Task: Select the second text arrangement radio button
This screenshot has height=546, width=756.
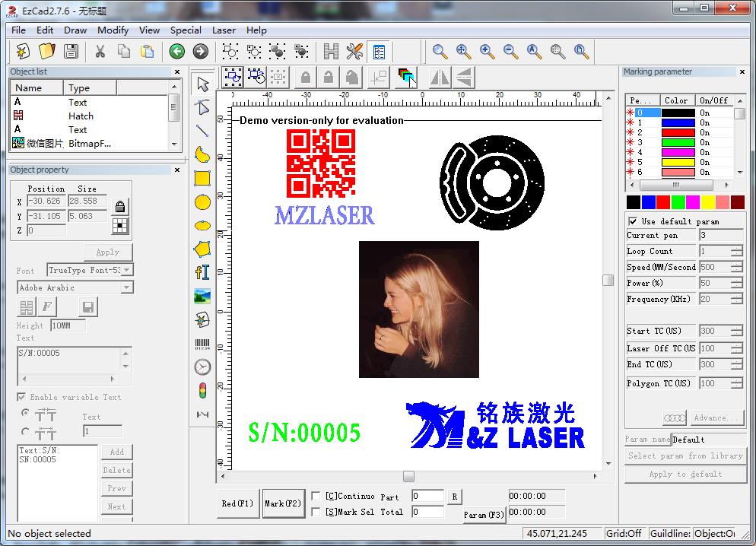Action: click(25, 431)
